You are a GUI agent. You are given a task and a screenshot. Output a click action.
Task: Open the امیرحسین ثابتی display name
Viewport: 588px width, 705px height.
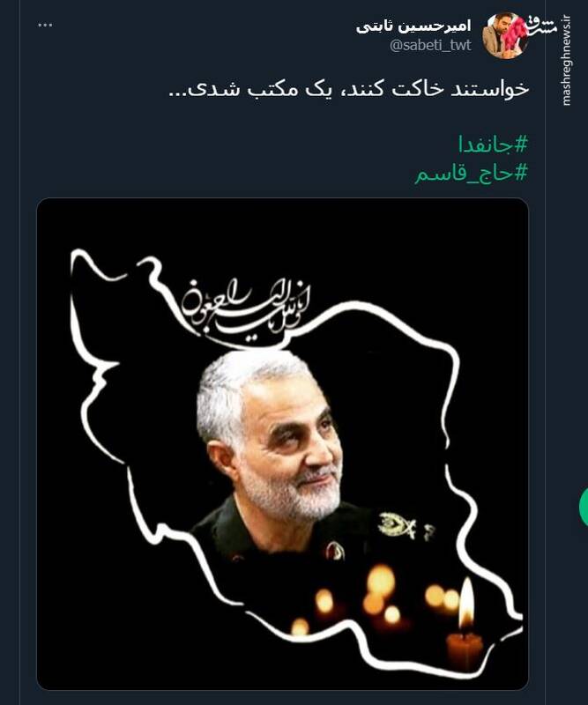click(x=413, y=26)
